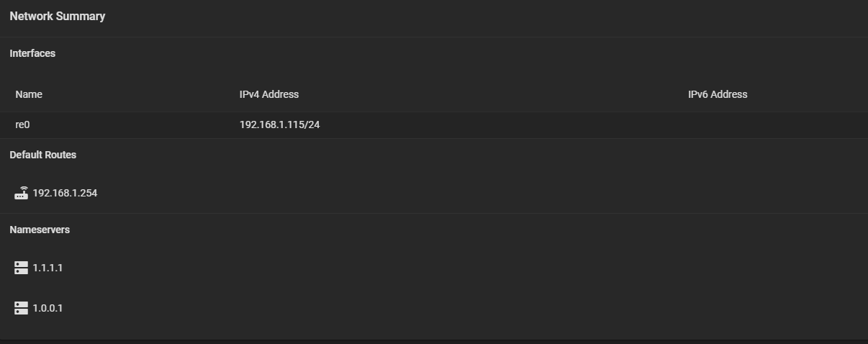Click the blank space between Name and IPv4 headers

[x=140, y=94]
